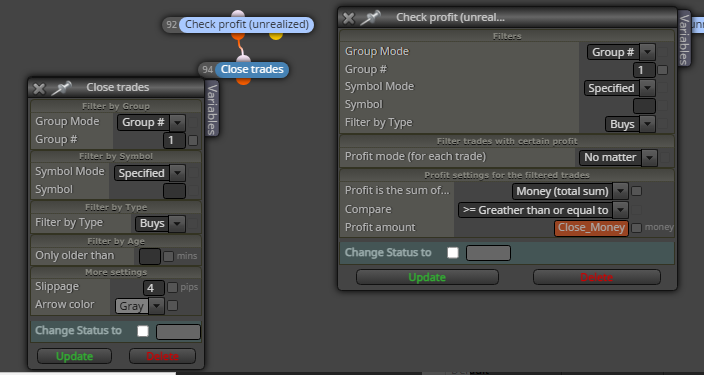Toggle Only older than mins checkbox

[x=168, y=256]
